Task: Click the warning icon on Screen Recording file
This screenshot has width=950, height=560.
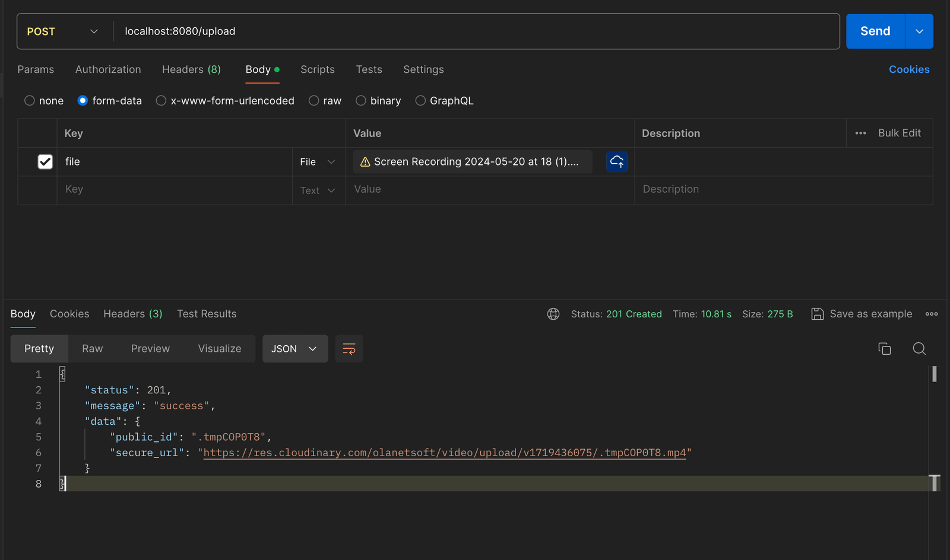Action: pos(365,162)
